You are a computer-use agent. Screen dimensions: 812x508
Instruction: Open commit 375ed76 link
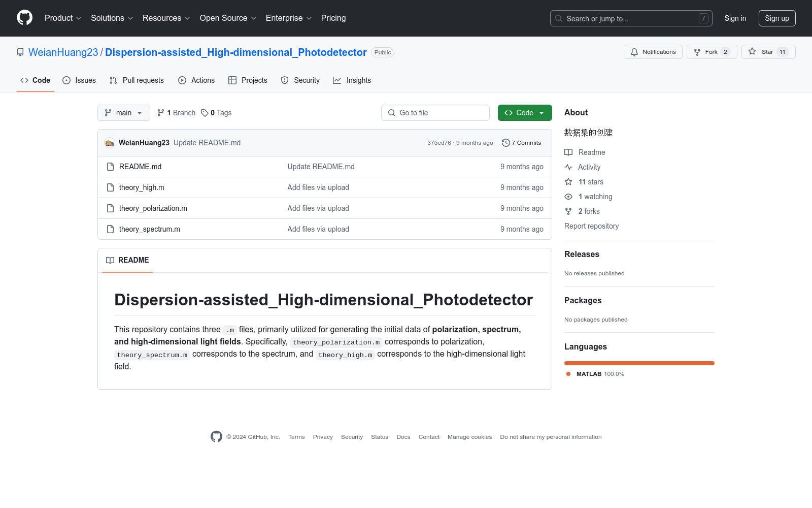pos(439,143)
